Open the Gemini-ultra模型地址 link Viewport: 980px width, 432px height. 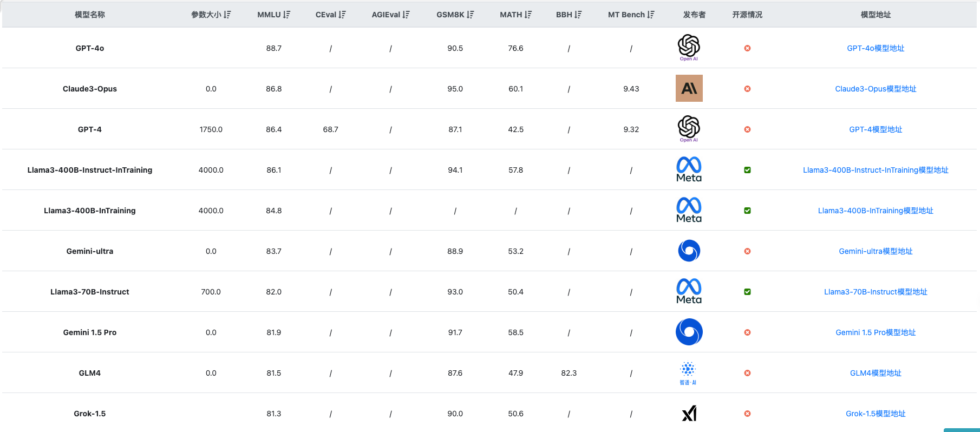pyautogui.click(x=876, y=251)
